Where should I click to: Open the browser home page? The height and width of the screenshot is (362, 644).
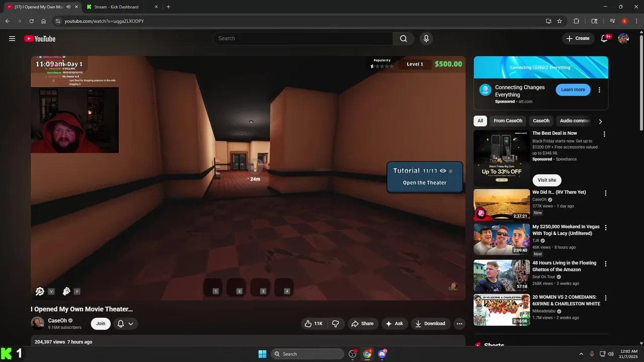pos(44,21)
